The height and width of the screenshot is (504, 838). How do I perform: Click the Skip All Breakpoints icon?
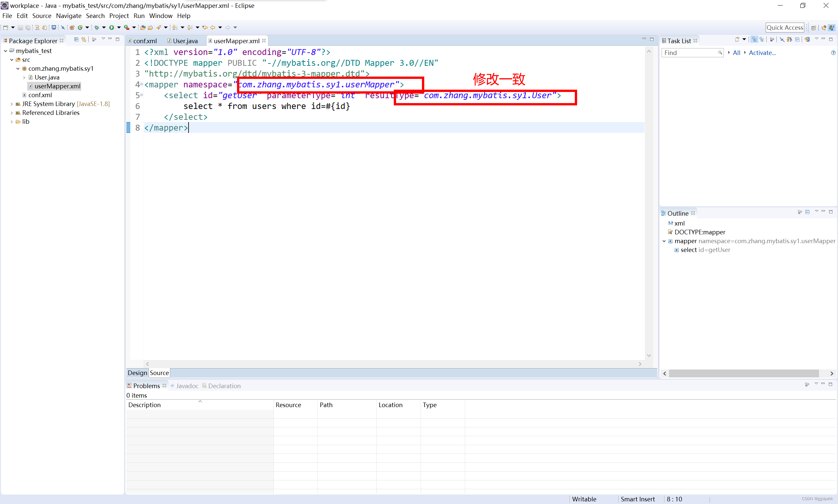[x=63, y=27]
